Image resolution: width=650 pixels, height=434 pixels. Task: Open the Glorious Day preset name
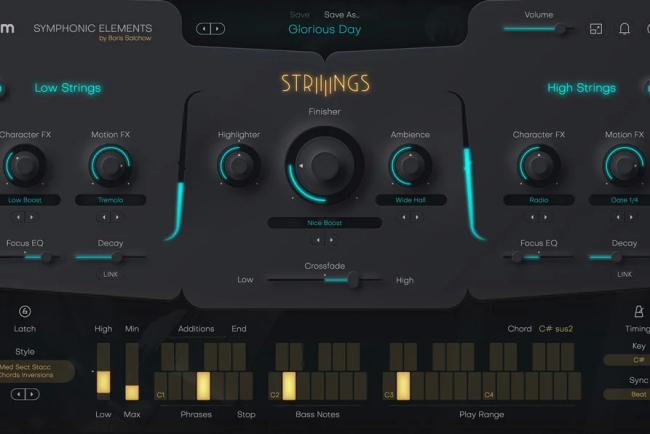(x=325, y=29)
